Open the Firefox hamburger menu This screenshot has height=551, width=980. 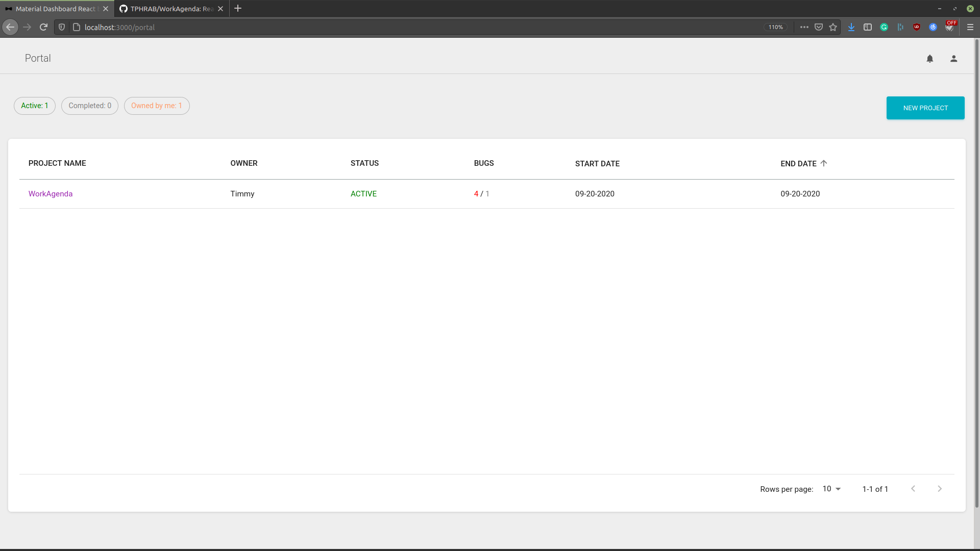(970, 27)
